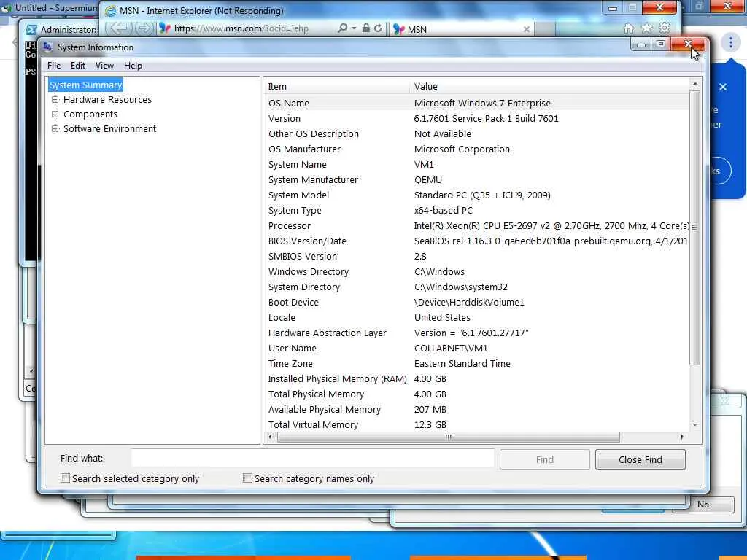Select the System Manufacturer row
The image size is (747, 560).
point(477,180)
